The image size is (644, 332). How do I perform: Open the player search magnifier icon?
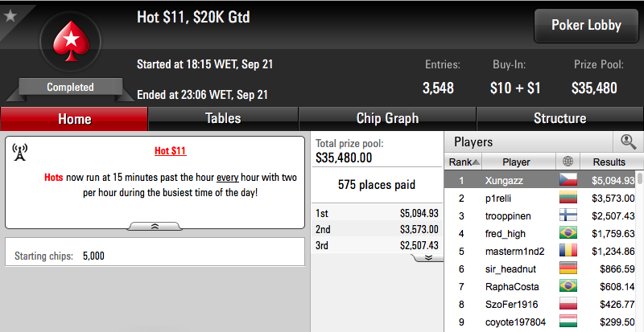628,142
